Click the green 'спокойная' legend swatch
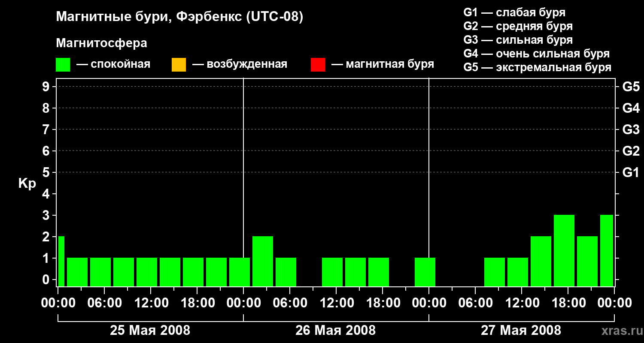The image size is (644, 343). pyautogui.click(x=63, y=65)
